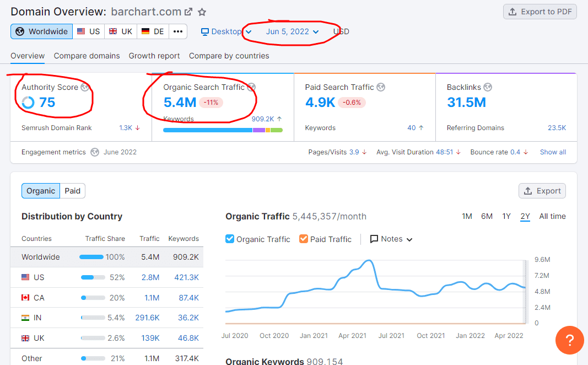Open the Jun 5, 2022 date dropdown

coord(293,31)
